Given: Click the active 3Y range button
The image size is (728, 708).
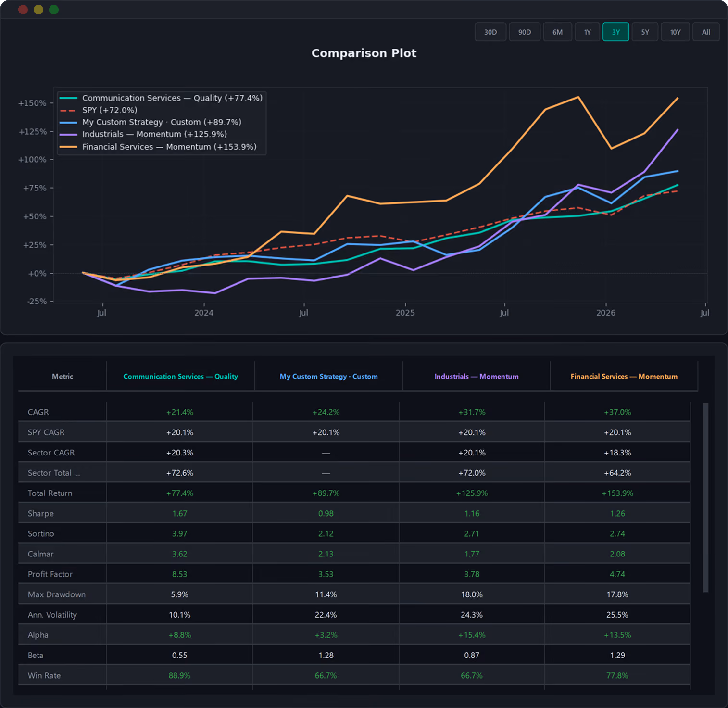Looking at the screenshot, I should click(616, 32).
